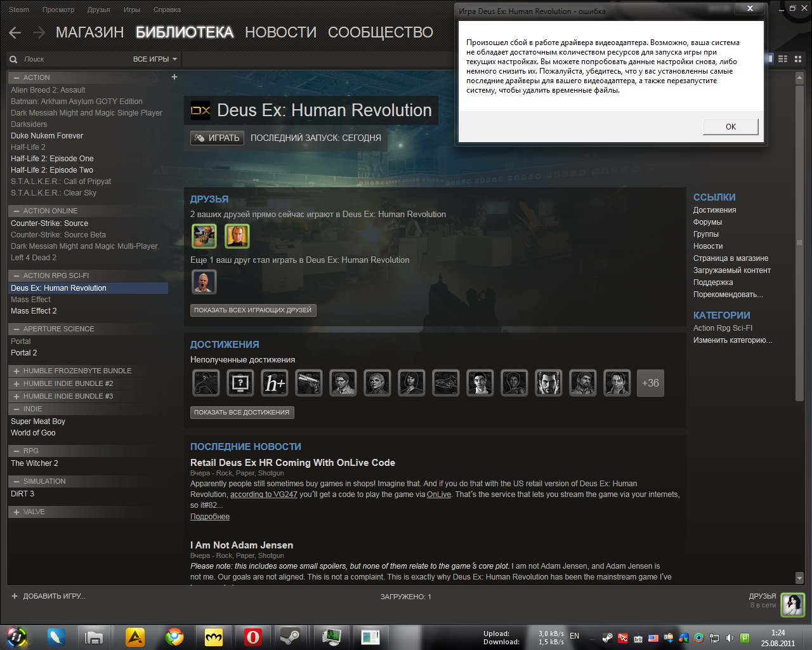Collapse the SIMULATION category
The height and width of the screenshot is (650, 812).
(x=16, y=481)
